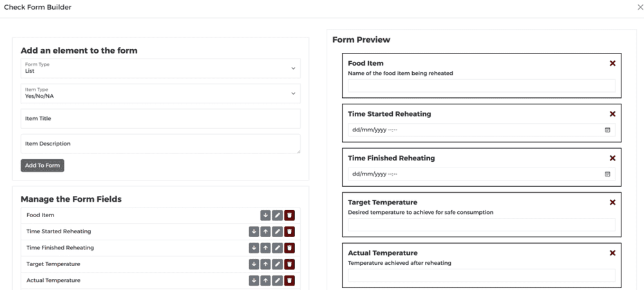Edit the Time Started Reheating field
This screenshot has width=644, height=290.
click(278, 231)
